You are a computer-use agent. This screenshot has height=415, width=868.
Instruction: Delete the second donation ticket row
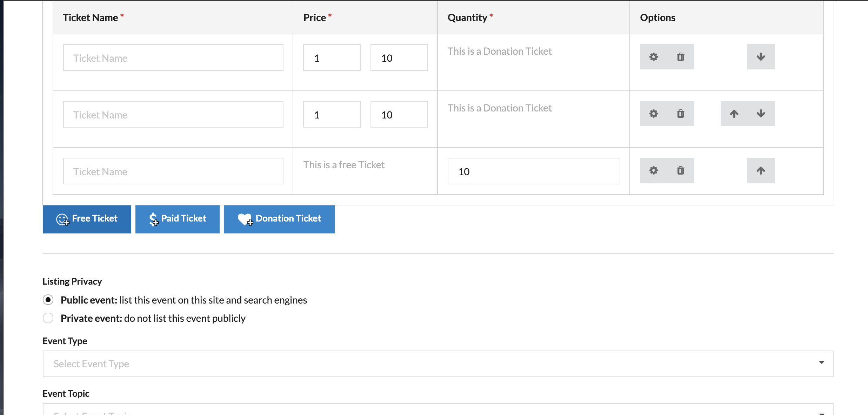coord(680,114)
